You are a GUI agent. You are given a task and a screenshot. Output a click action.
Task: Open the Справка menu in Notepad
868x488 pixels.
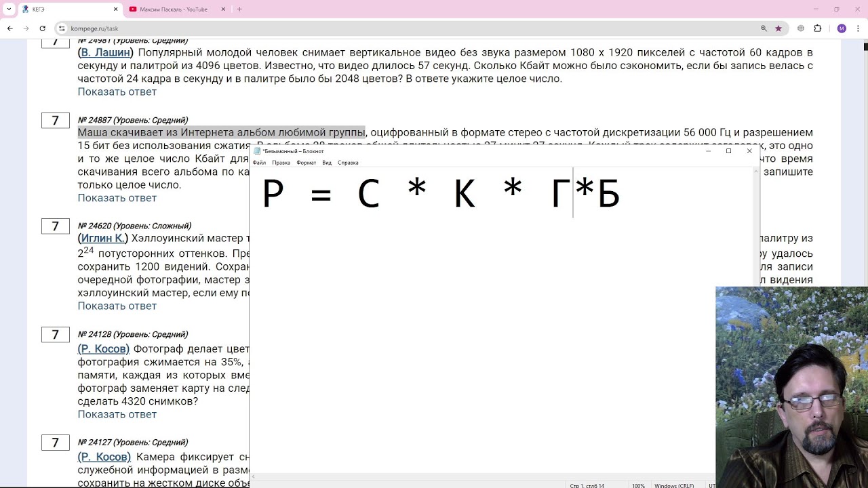(348, 163)
